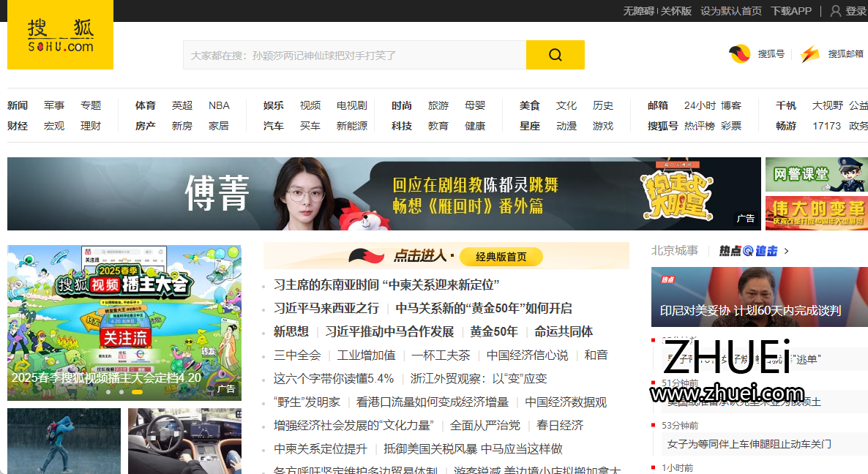Click 设为默认首页 in top bar
Screen dimensions: 868x474
click(x=730, y=11)
